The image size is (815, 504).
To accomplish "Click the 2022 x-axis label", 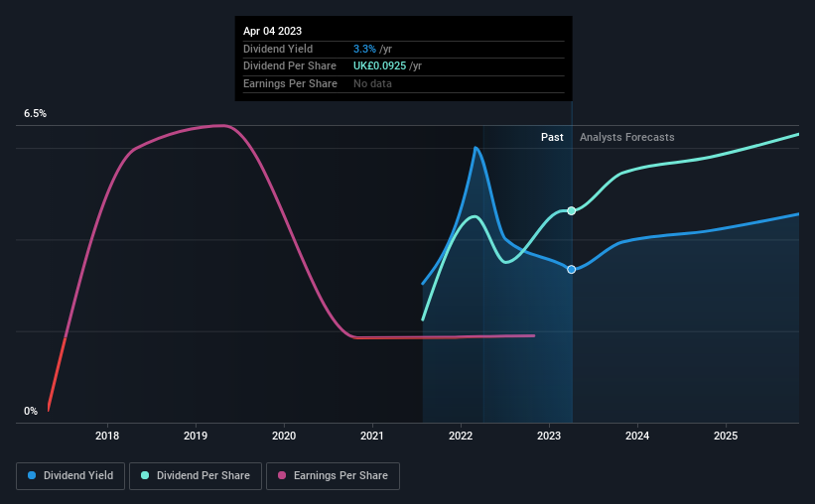I will 461,436.
